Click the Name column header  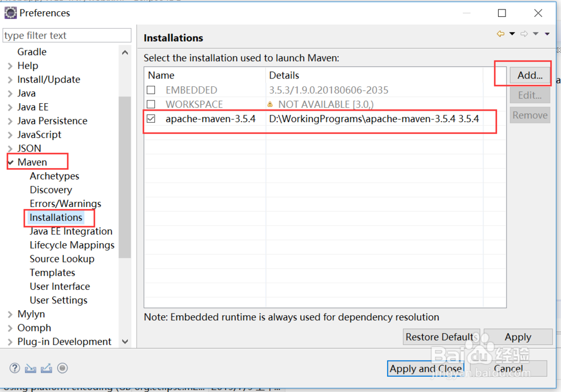coord(205,75)
